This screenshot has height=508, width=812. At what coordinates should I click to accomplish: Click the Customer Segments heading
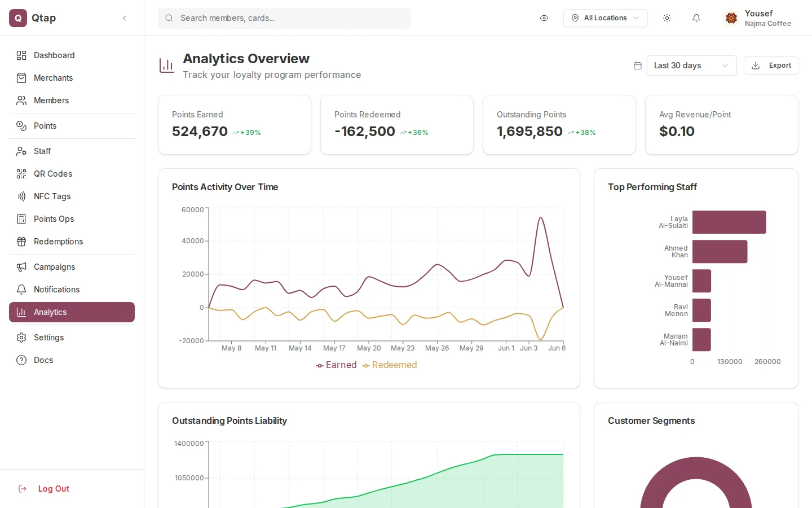[x=651, y=421]
